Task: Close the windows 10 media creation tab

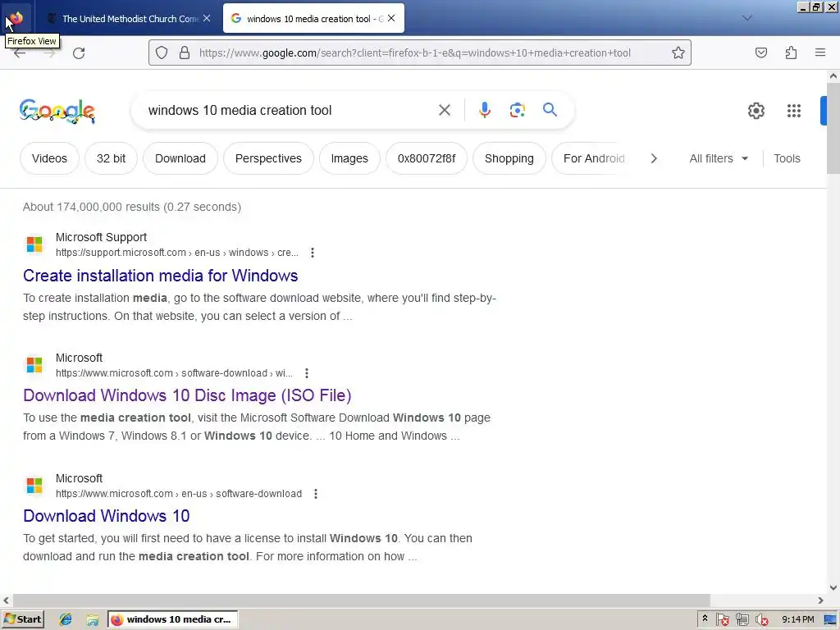Action: coord(391,18)
